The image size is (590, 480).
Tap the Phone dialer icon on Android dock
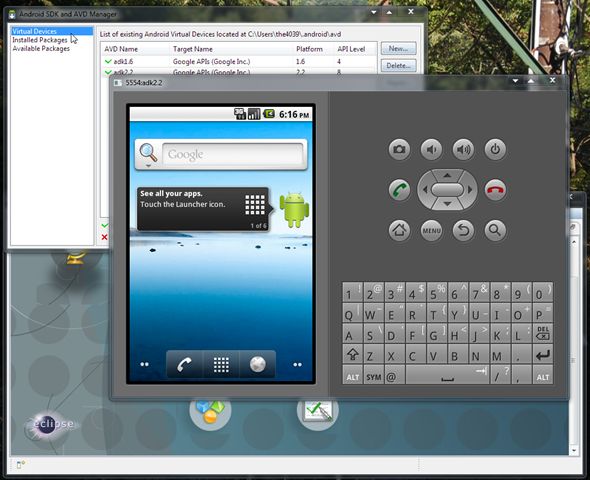[184, 364]
